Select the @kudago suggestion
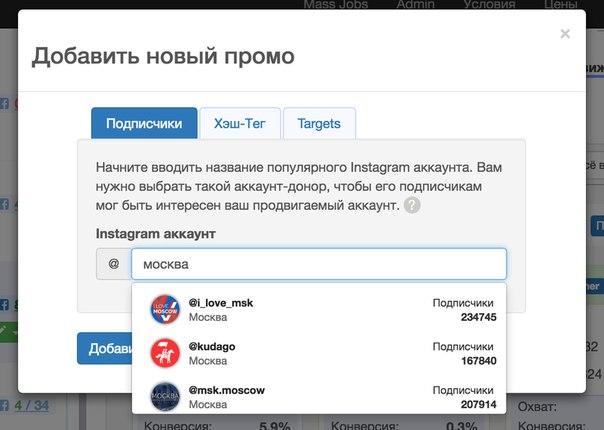Image resolution: width=604 pixels, height=430 pixels. 319,353
